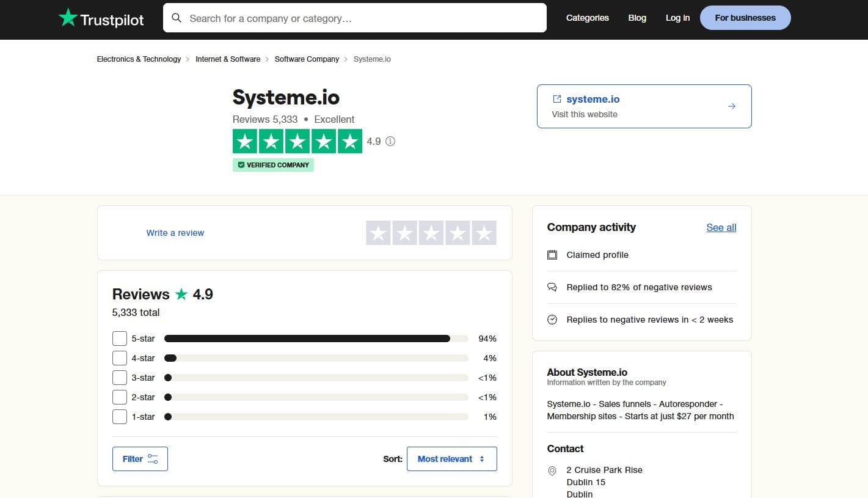The width and height of the screenshot is (868, 498).
Task: Click the filter sliders icon
Action: 153,459
